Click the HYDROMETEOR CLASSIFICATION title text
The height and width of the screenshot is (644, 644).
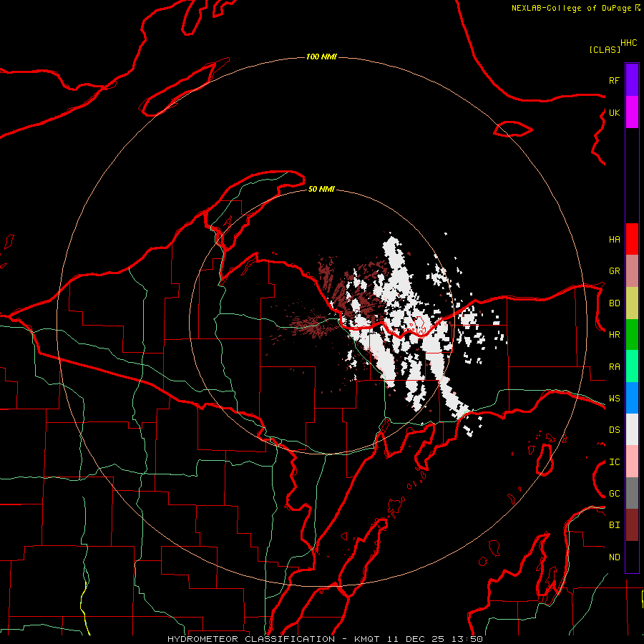(x=251, y=639)
